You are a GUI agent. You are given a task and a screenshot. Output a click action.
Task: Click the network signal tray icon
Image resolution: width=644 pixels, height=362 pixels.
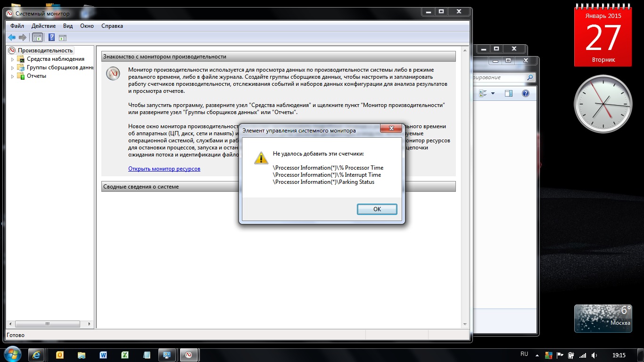pyautogui.click(x=583, y=355)
